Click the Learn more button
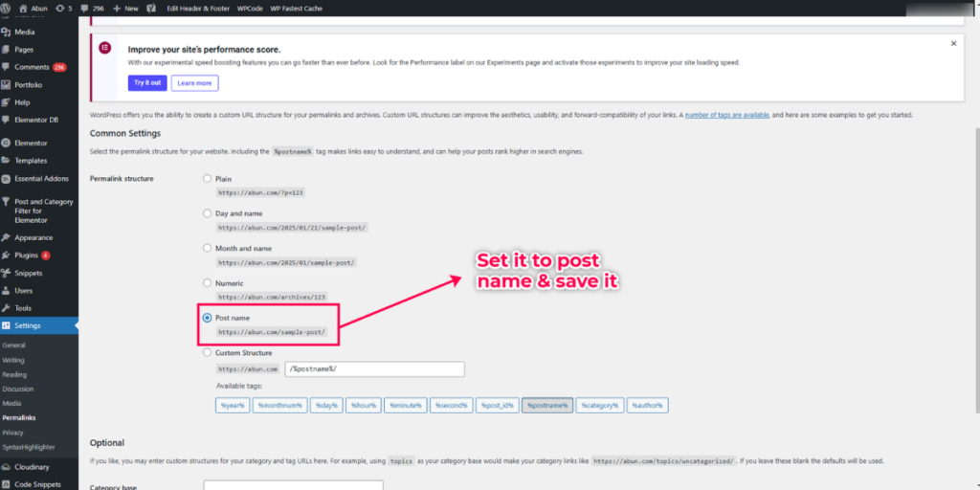Viewport: 980px width, 490px height. (195, 83)
